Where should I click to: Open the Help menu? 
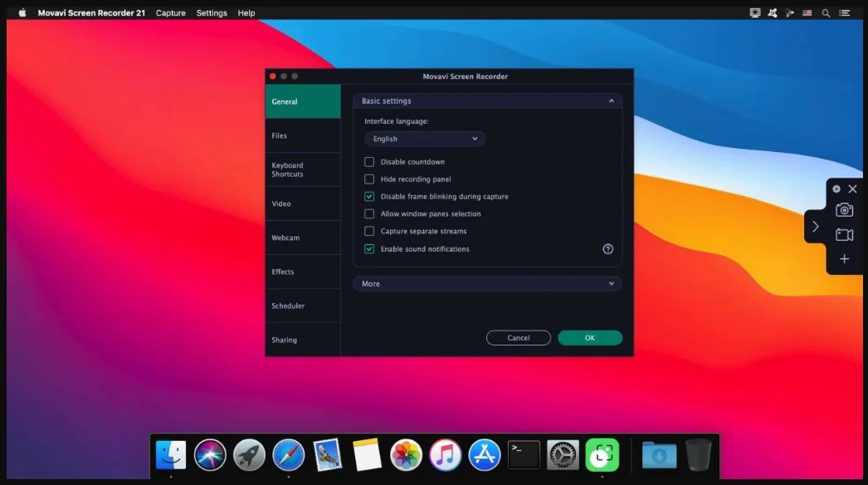tap(246, 12)
